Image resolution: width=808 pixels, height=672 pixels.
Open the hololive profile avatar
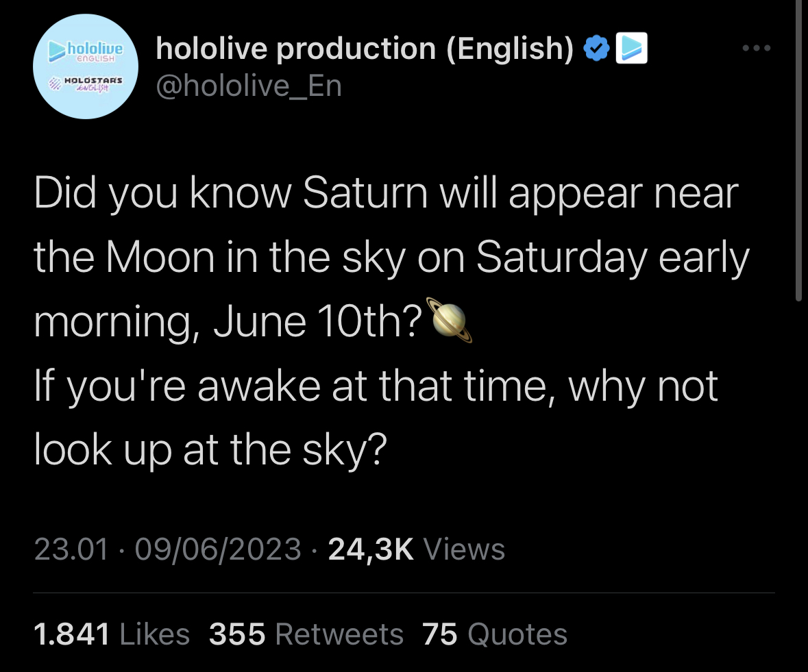click(x=86, y=66)
